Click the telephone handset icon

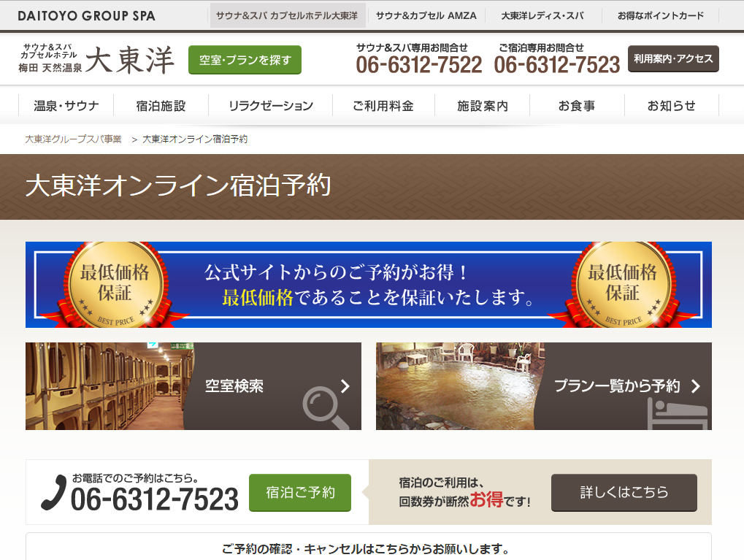click(53, 493)
